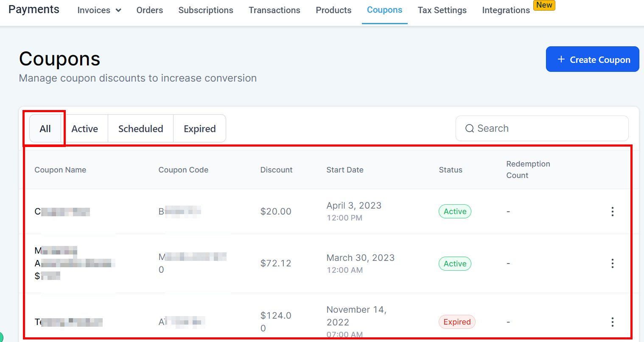Click the magnifier icon in search box
Image resolution: width=644 pixels, height=342 pixels.
469,128
